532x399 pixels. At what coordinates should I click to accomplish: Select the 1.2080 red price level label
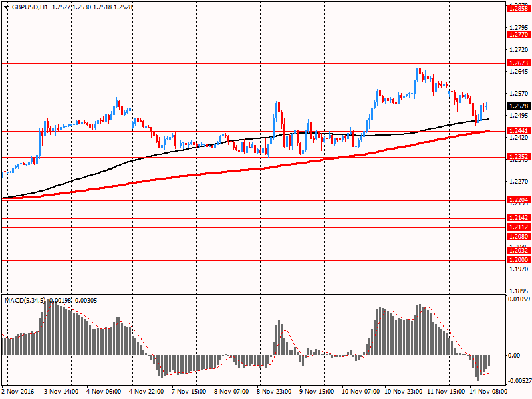519,237
